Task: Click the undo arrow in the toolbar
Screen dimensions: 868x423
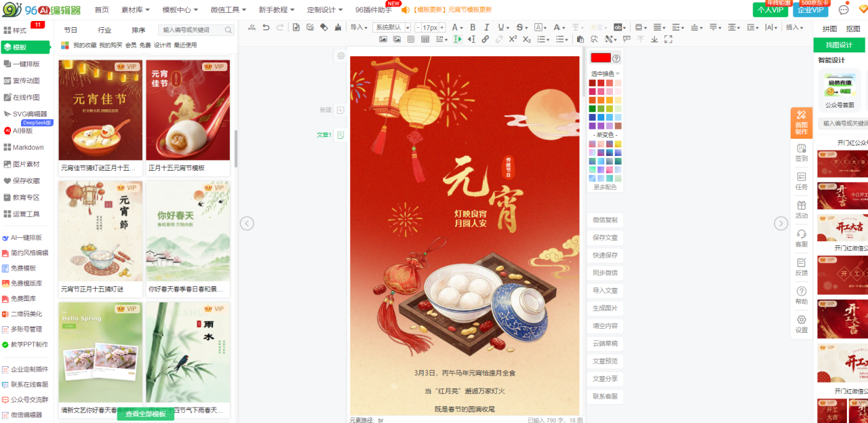Action: tap(266, 28)
